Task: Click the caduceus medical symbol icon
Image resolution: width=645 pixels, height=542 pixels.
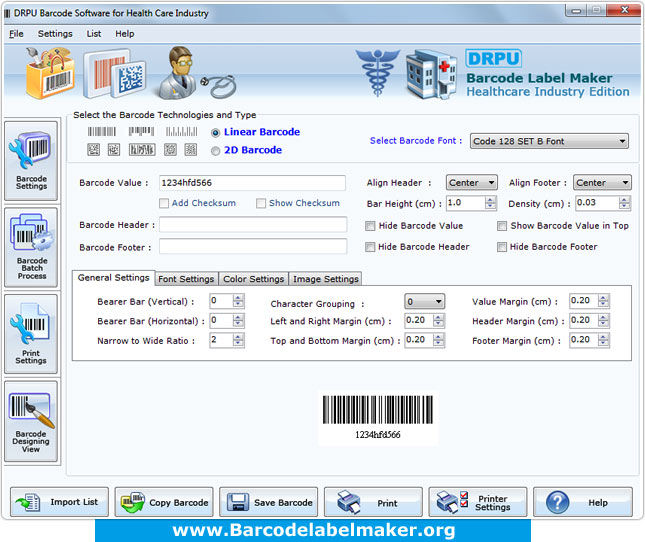Action: coord(377,72)
